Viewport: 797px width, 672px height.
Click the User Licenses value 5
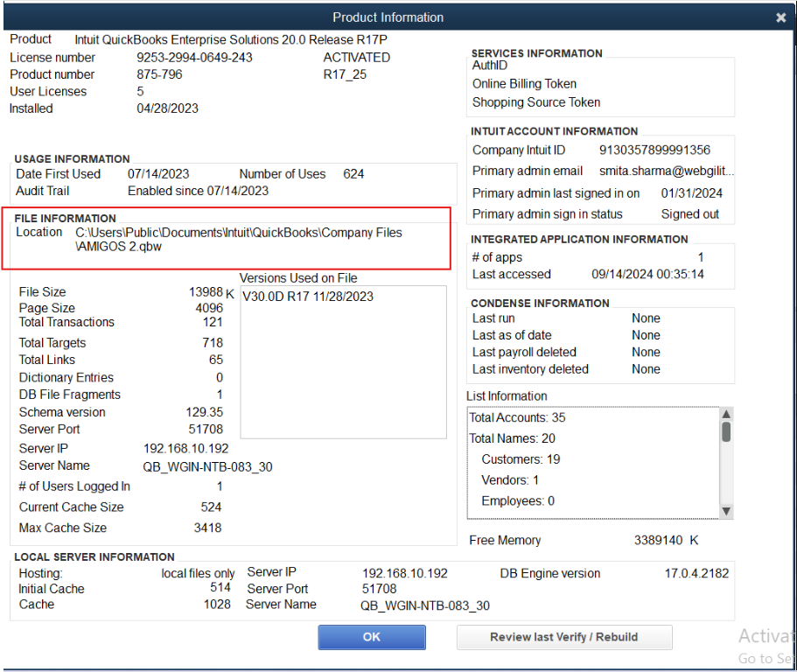[140, 92]
